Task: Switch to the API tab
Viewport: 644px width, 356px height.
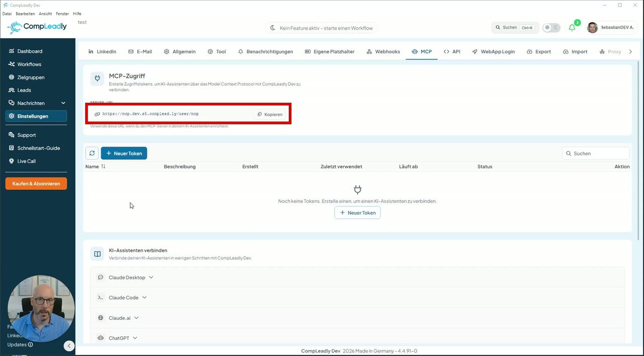Action: [x=452, y=51]
